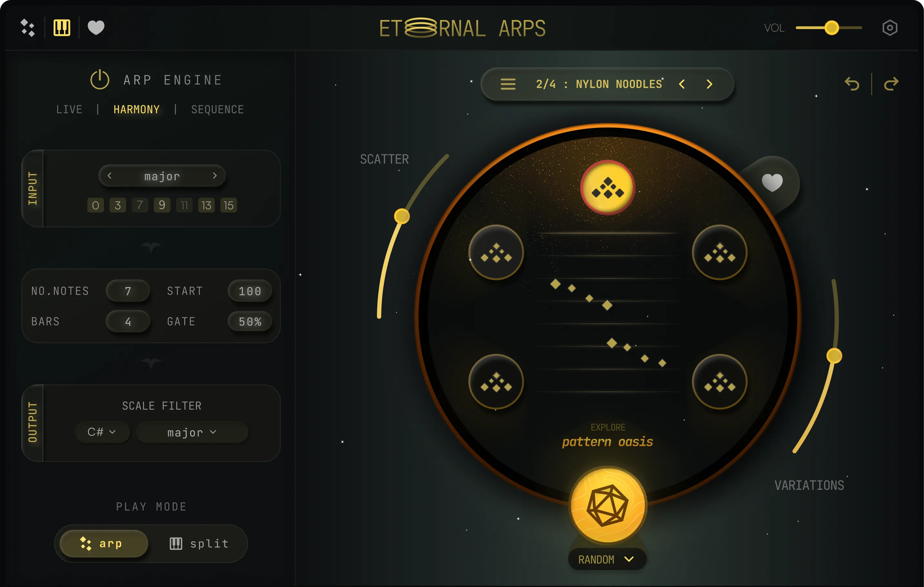Click the redo arrow icon
Image resolution: width=924 pixels, height=587 pixels.
pyautogui.click(x=891, y=84)
